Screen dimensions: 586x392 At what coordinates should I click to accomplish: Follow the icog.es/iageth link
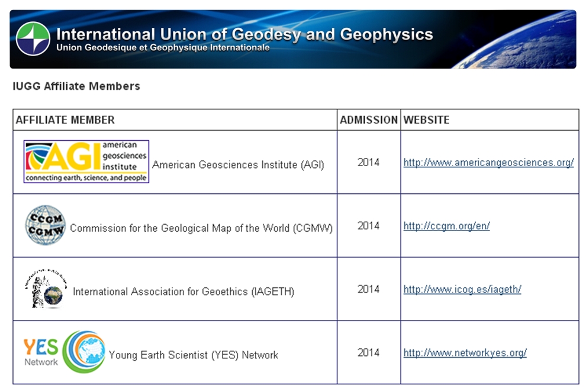(462, 289)
